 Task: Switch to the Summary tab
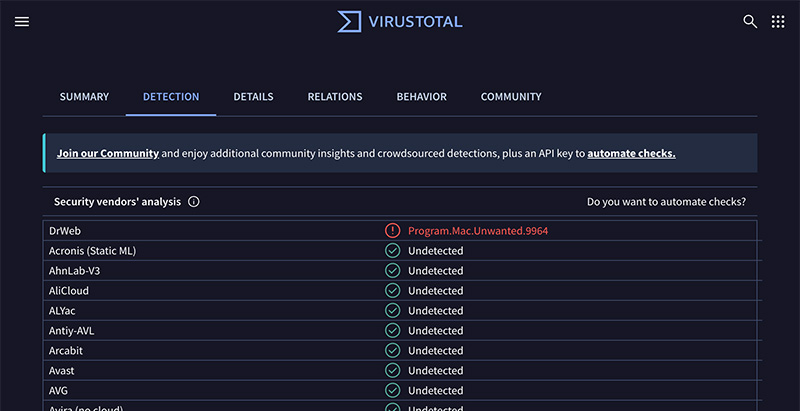click(84, 97)
